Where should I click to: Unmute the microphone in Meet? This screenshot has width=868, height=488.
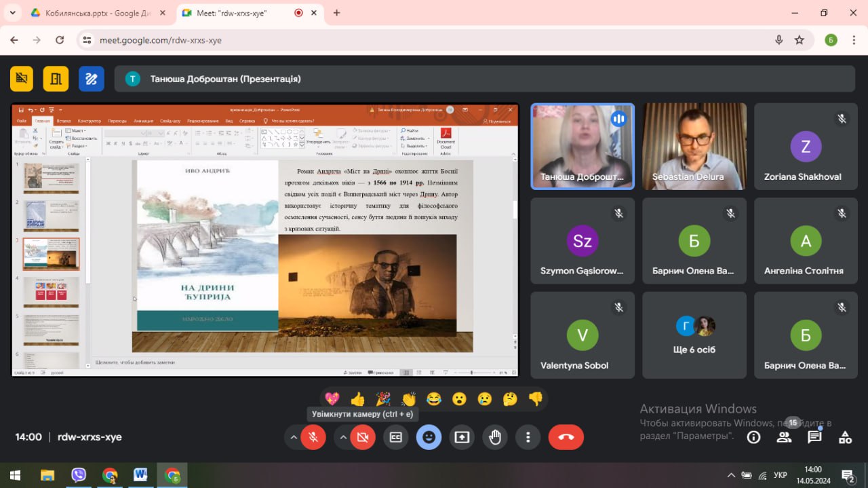[313, 438]
